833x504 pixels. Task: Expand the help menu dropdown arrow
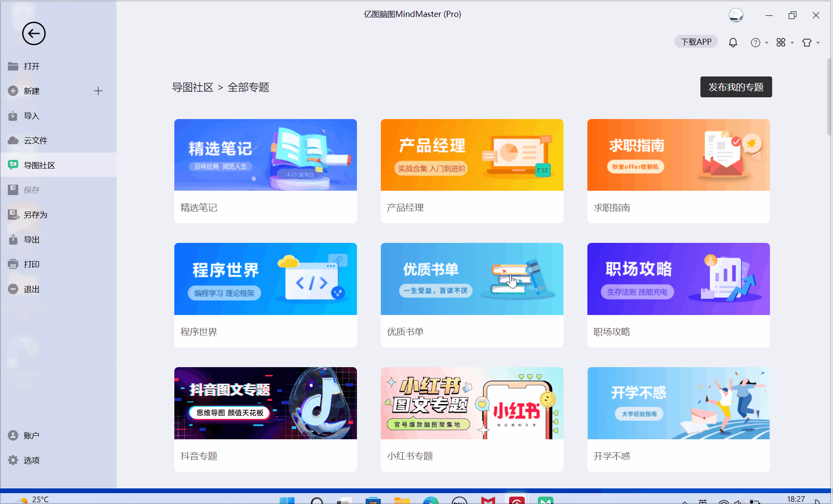click(766, 43)
